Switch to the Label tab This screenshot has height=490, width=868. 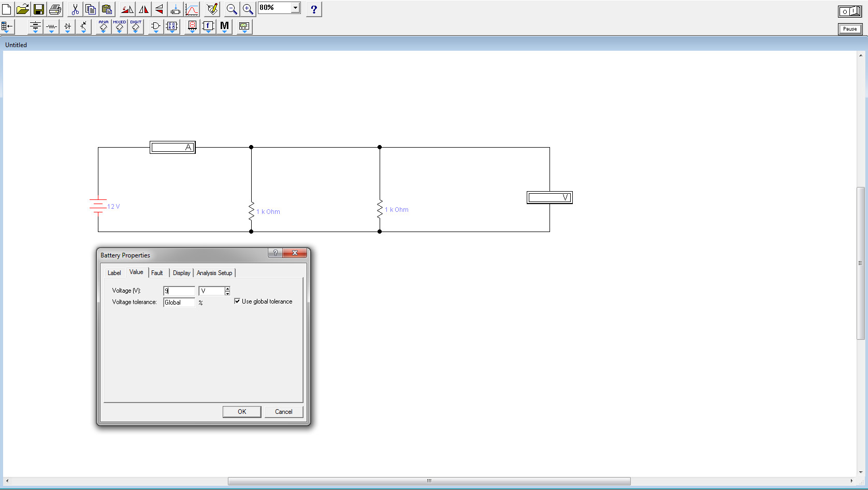114,273
